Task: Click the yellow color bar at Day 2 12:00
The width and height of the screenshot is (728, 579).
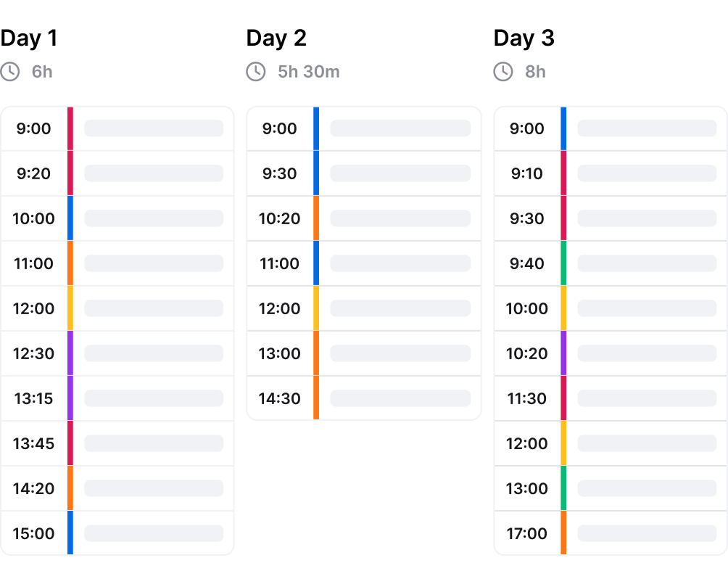Action: [x=316, y=308]
